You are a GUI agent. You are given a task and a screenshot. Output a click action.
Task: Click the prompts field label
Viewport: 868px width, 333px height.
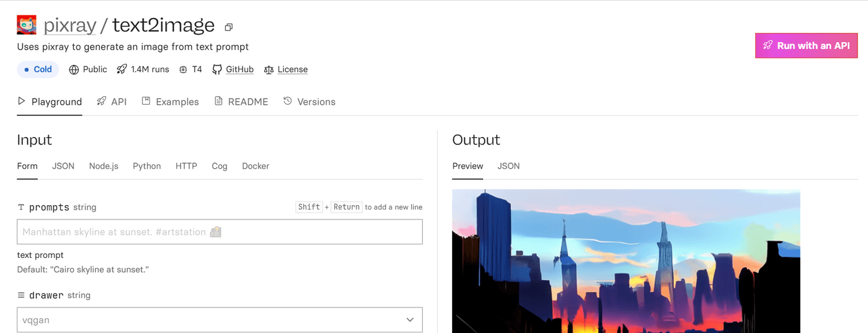(49, 207)
